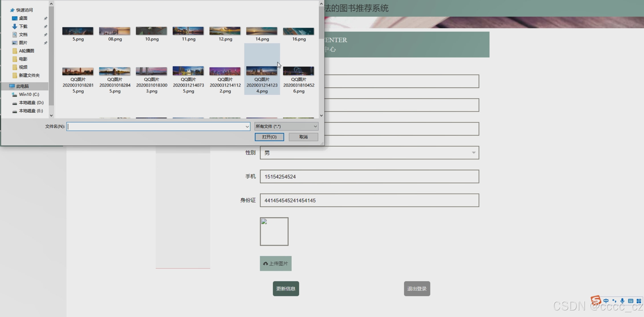Open the 所有文件 (*.*) file type dropdown

[x=286, y=126]
